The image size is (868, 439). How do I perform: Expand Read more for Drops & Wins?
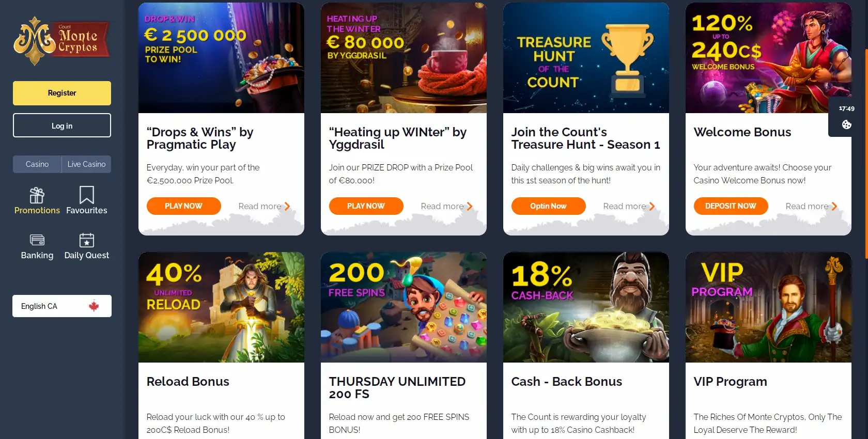click(264, 207)
